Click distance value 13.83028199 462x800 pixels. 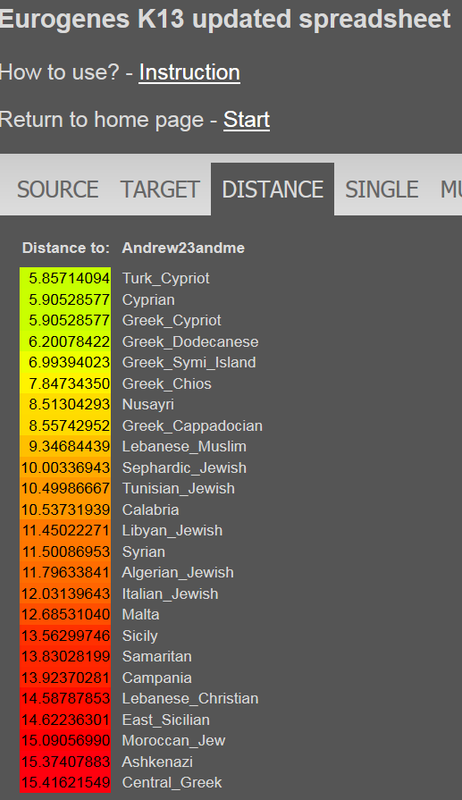(x=65, y=657)
